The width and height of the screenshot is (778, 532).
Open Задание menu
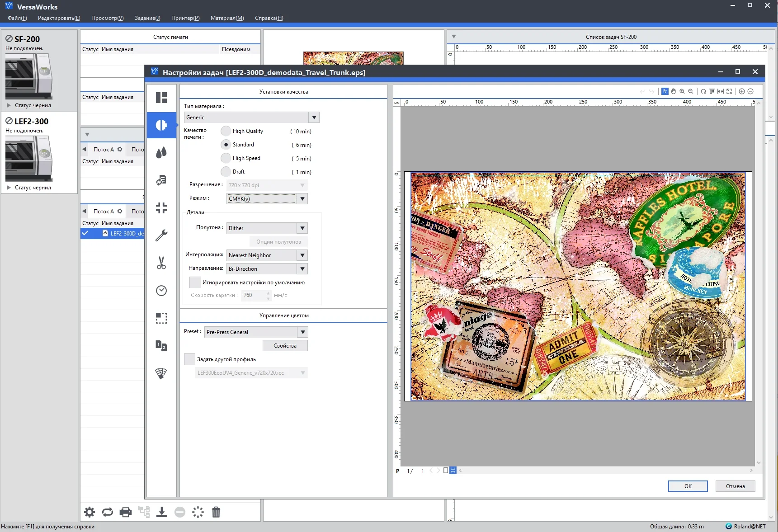point(147,18)
